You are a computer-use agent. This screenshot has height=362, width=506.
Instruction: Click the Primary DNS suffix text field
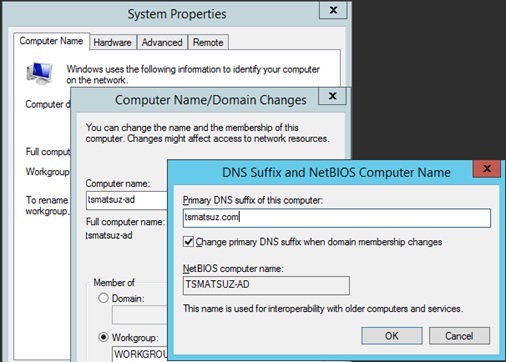(337, 218)
